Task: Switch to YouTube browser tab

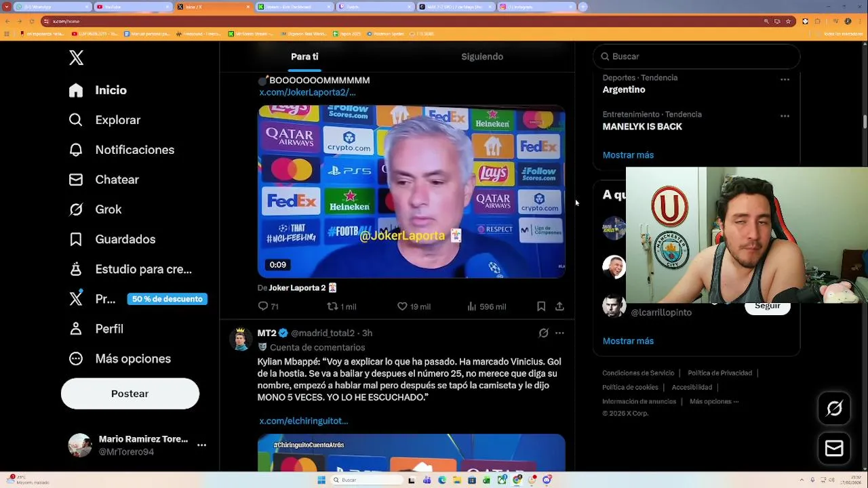Action: tap(133, 7)
